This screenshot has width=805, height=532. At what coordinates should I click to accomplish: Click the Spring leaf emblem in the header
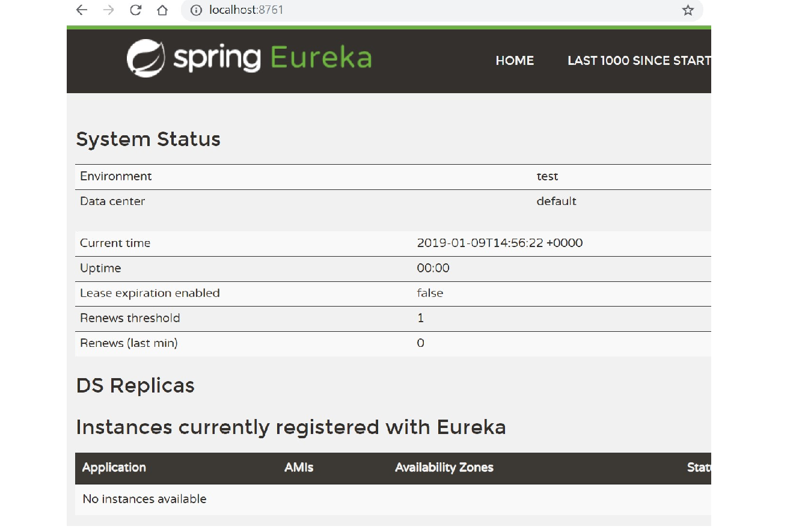tap(146, 58)
